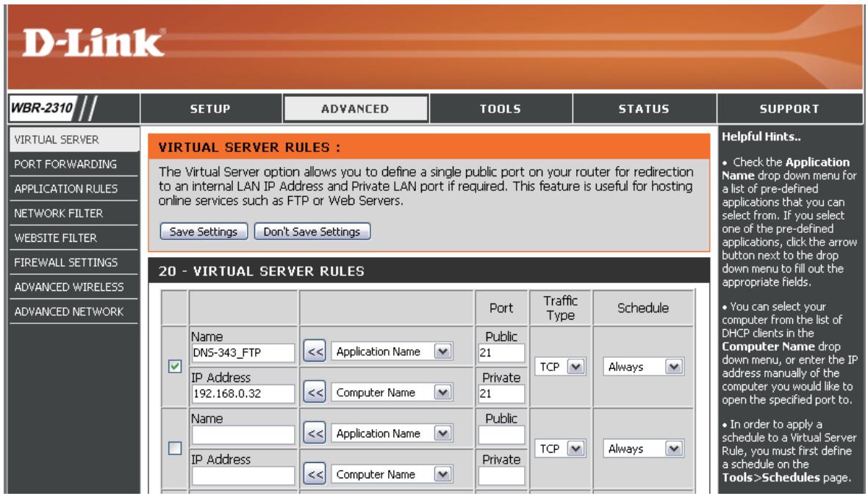Open Always schedule dropdown of second rule
The image size is (868, 496).
click(643, 448)
